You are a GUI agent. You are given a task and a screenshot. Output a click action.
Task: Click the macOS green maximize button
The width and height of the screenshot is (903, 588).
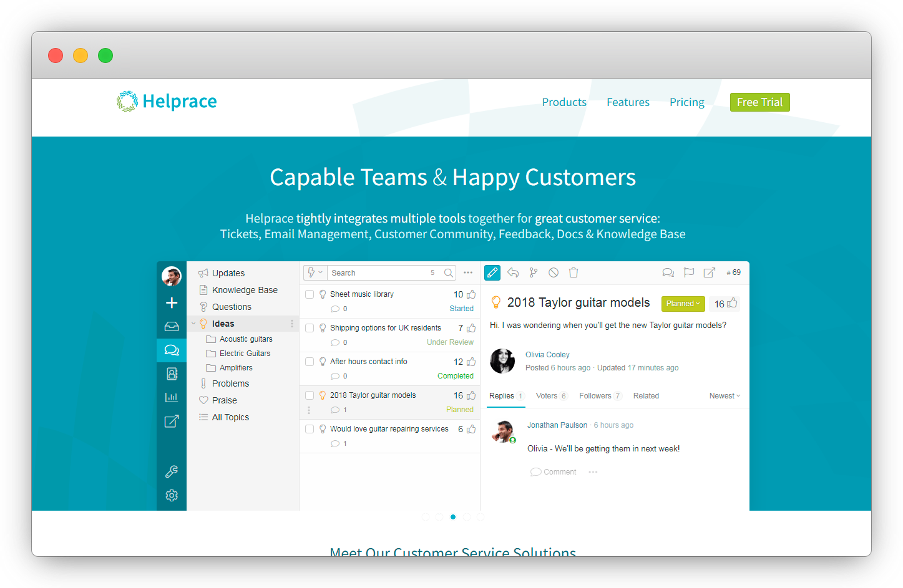click(x=105, y=55)
